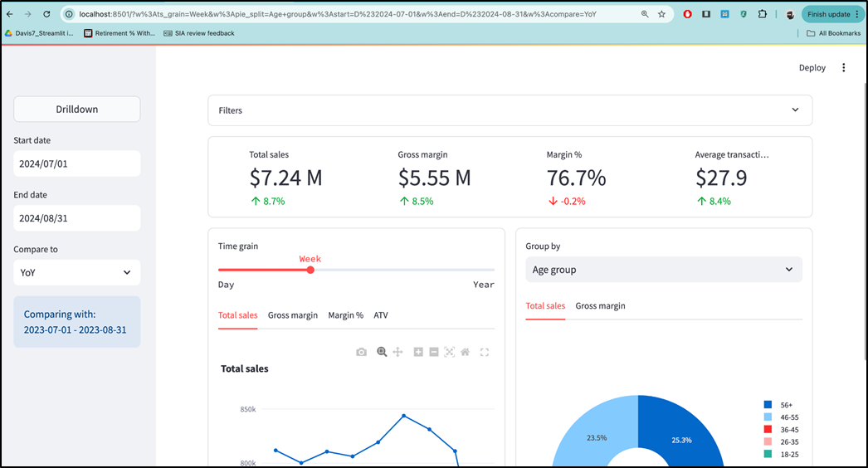Click the Time grain slider handle
Image resolution: width=868 pixels, height=468 pixels.
310,270
